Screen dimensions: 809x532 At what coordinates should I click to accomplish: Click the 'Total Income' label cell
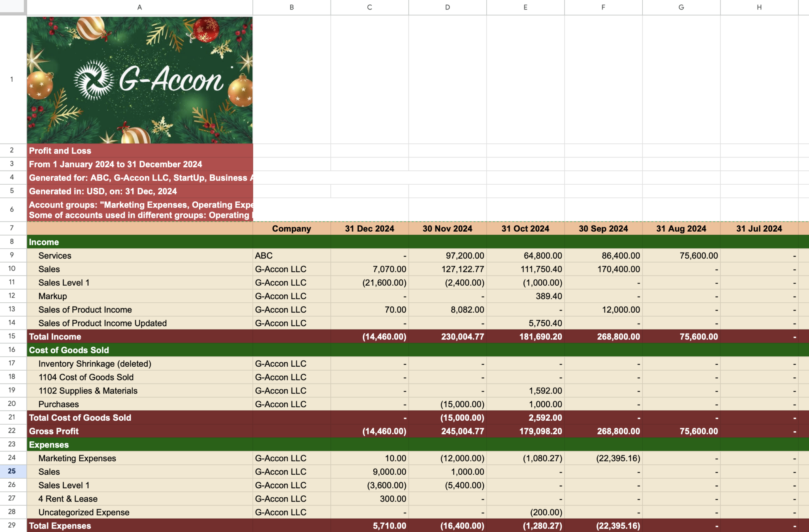[140, 337]
